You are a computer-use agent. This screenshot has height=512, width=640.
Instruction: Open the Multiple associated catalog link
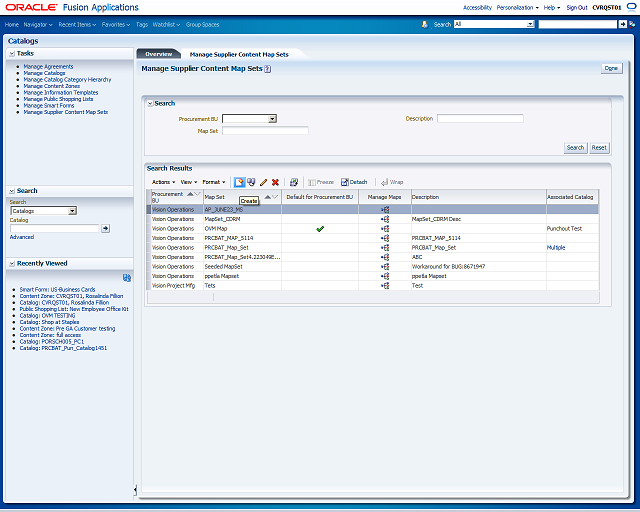[556, 248]
